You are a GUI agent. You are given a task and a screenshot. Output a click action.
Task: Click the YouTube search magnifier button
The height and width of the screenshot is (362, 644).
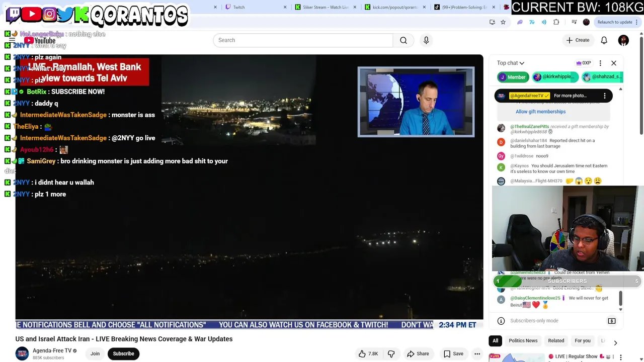pyautogui.click(x=404, y=40)
